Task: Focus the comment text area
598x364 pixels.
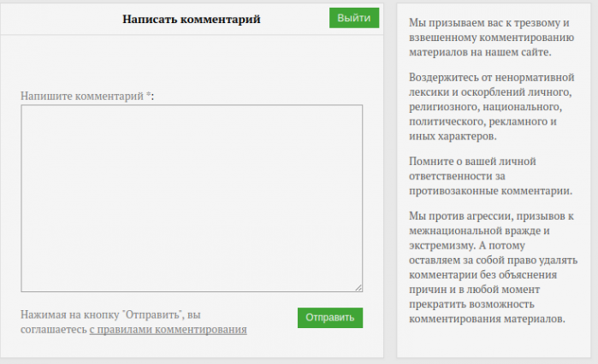Action: tap(192, 198)
